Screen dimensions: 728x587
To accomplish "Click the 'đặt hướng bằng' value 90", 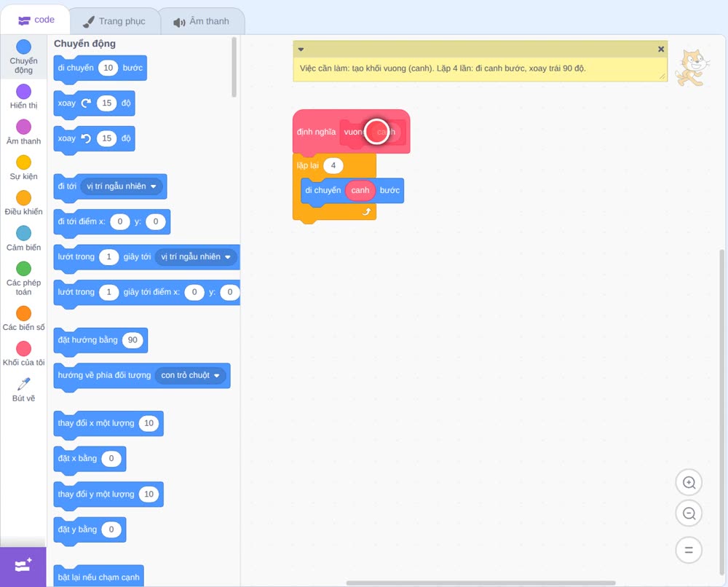I will (132, 340).
